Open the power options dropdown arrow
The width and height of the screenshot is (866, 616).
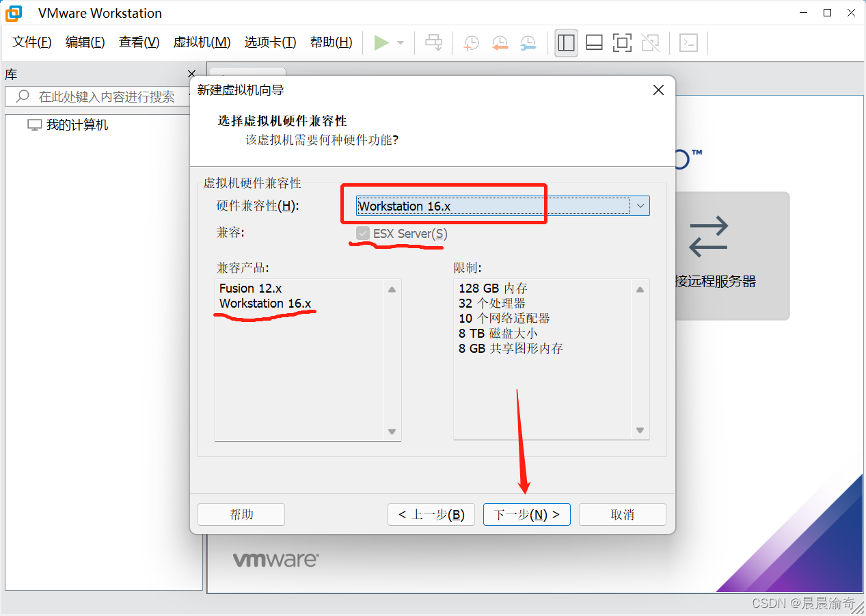click(401, 43)
